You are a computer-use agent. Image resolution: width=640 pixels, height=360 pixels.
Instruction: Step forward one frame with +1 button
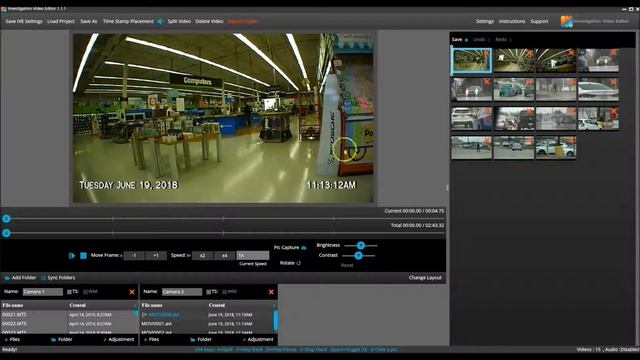[x=156, y=256]
